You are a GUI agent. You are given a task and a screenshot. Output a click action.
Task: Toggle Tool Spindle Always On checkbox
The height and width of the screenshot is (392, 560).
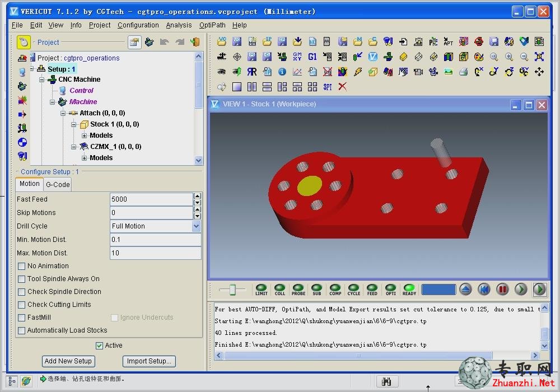tap(21, 279)
